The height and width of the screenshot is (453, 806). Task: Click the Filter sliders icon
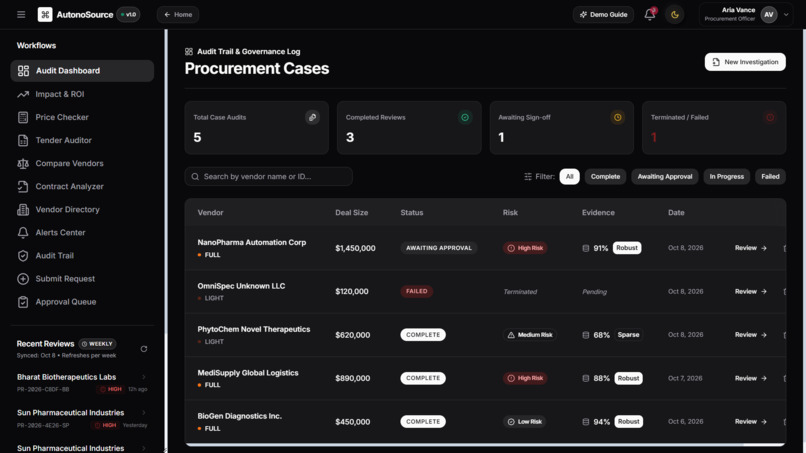[x=528, y=176]
